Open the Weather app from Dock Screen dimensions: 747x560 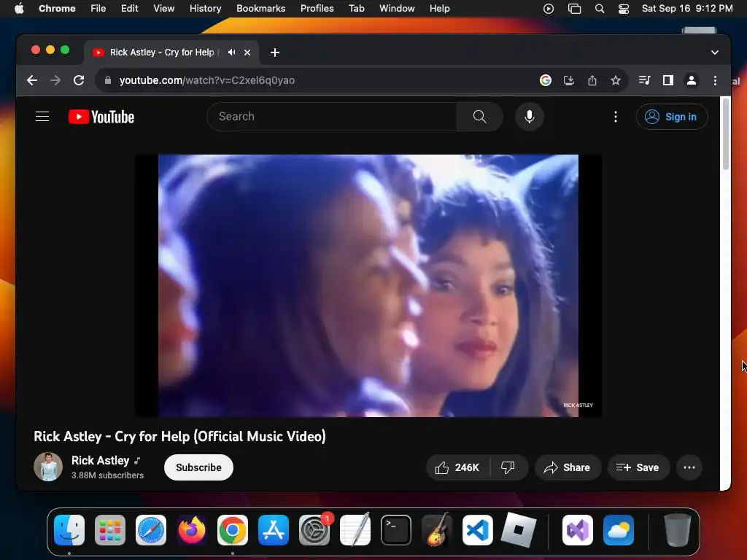click(619, 530)
